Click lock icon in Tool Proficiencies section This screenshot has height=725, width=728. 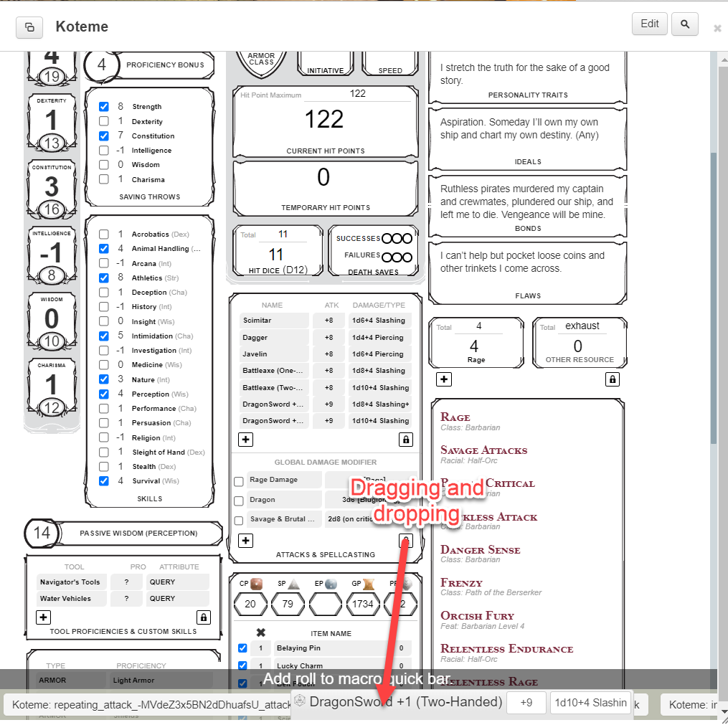click(203, 617)
